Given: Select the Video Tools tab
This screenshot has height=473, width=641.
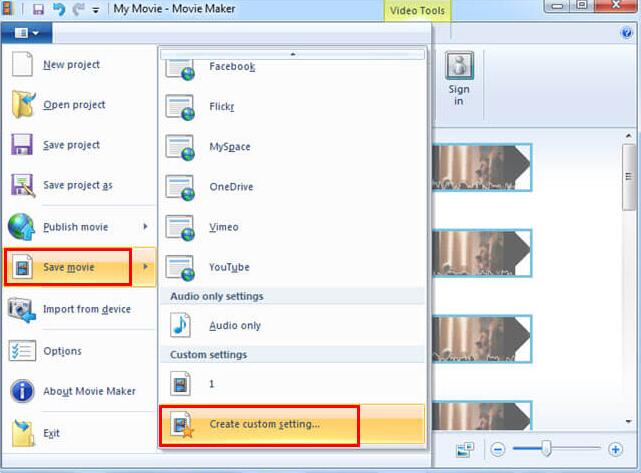Looking at the screenshot, I should tap(417, 11).
